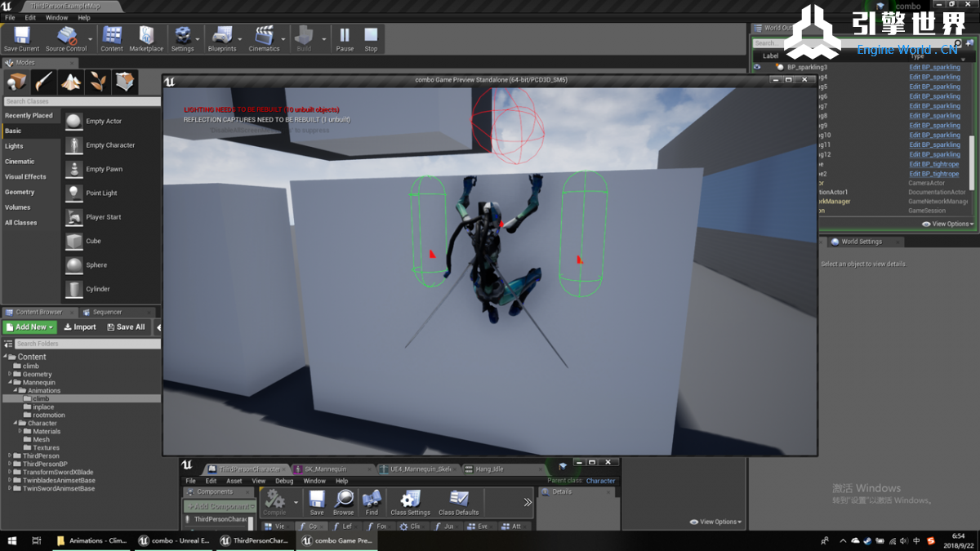Select the Foliage mode icon
The image size is (980, 551).
(x=98, y=82)
